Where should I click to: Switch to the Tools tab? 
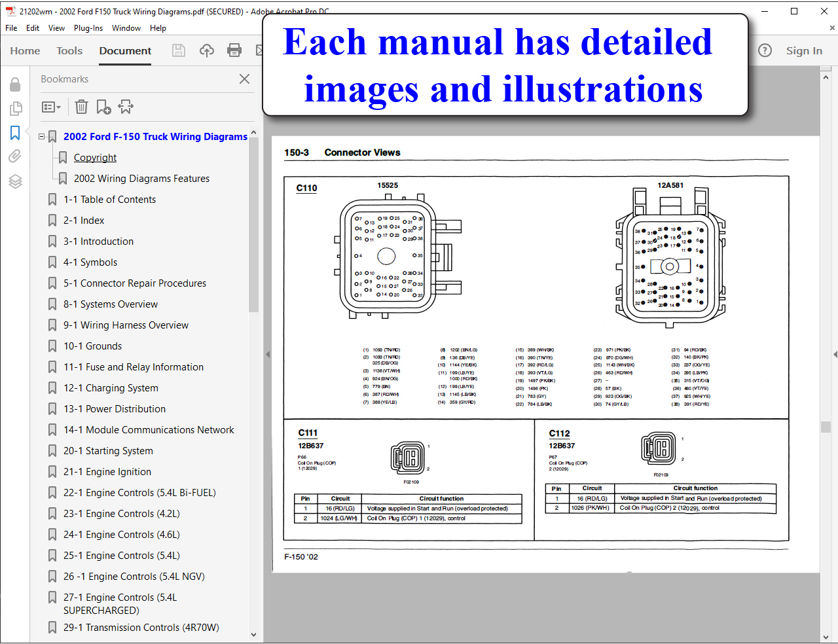pos(69,50)
